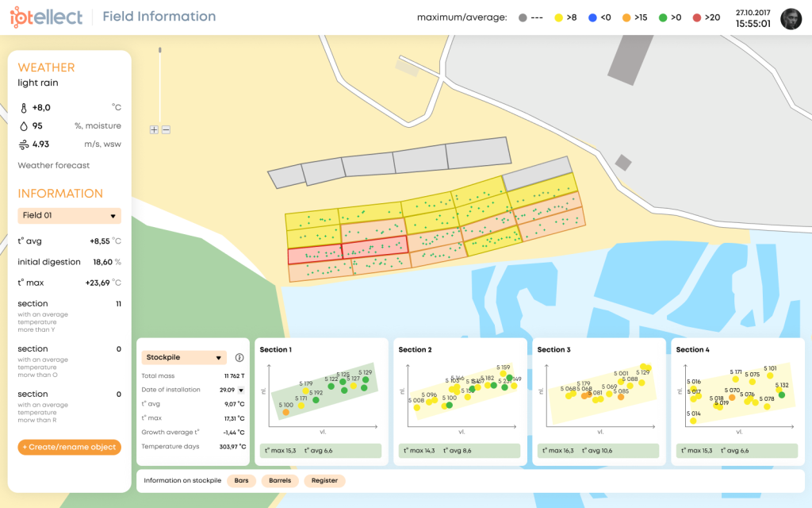Expand the Field 01 dropdown
The height and width of the screenshot is (508, 812).
point(69,215)
